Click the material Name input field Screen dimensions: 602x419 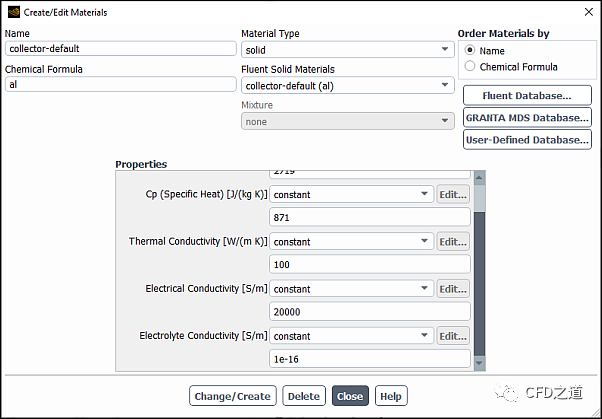(x=119, y=49)
